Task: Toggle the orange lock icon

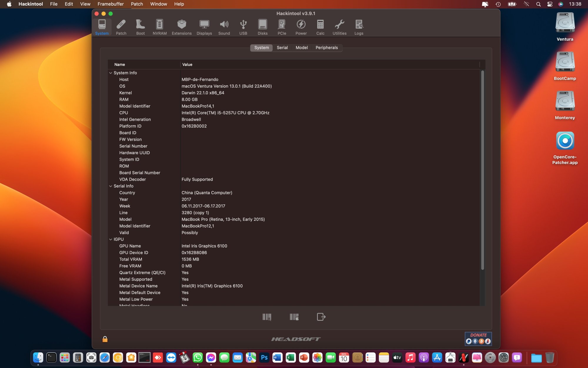Action: [105, 339]
